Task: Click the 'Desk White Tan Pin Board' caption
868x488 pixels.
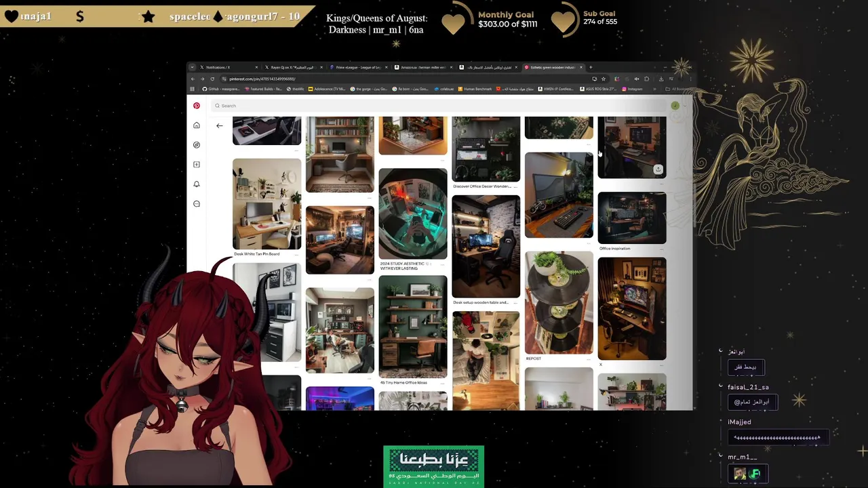Action: 257,254
